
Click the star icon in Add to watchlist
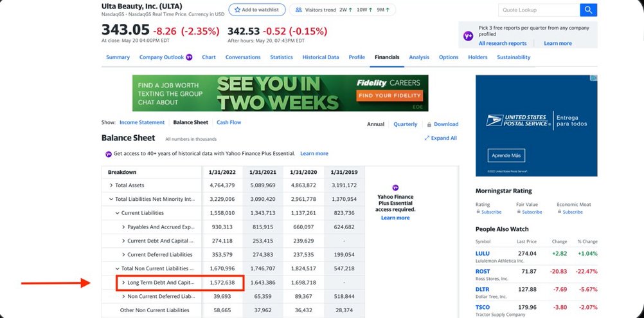pos(237,10)
